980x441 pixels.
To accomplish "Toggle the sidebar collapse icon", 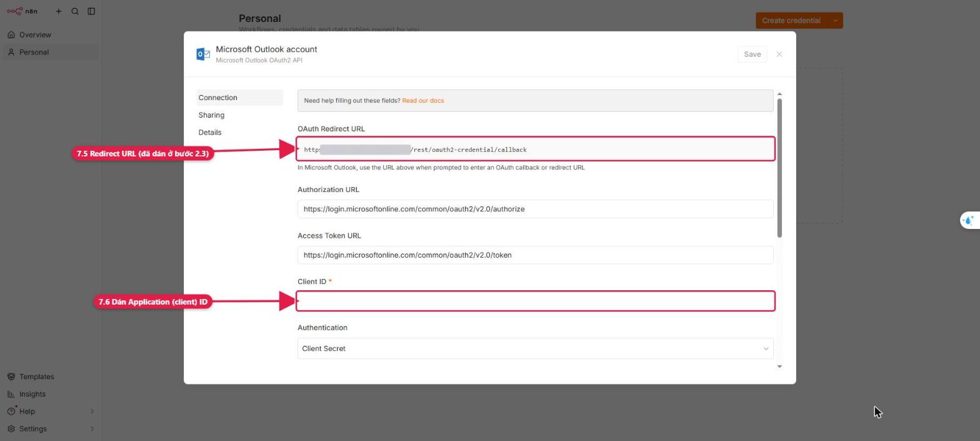I will tap(91, 11).
